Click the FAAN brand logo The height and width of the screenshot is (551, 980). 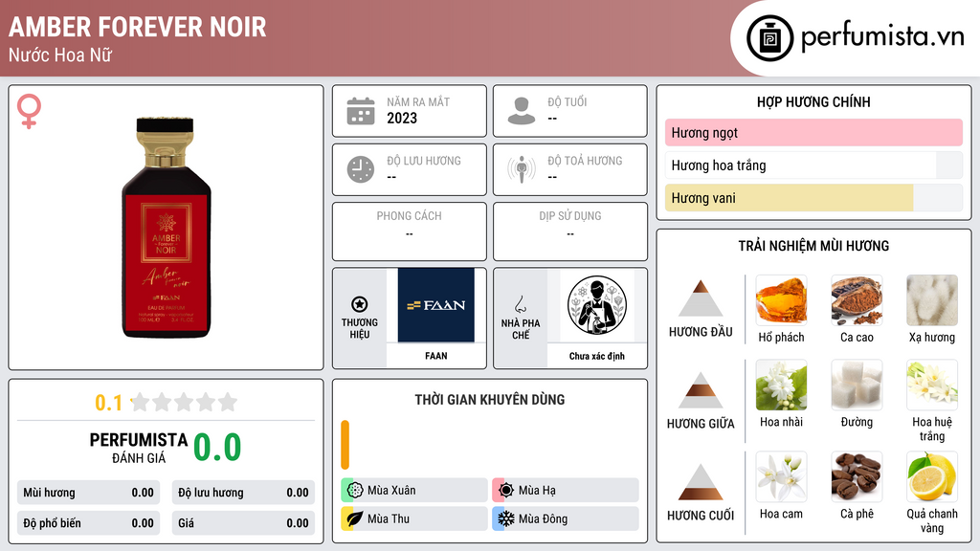coord(436,305)
